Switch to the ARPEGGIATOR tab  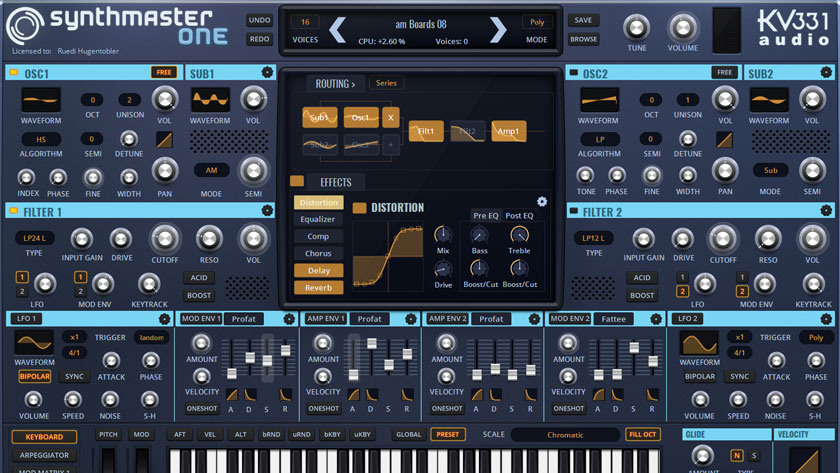[43, 455]
